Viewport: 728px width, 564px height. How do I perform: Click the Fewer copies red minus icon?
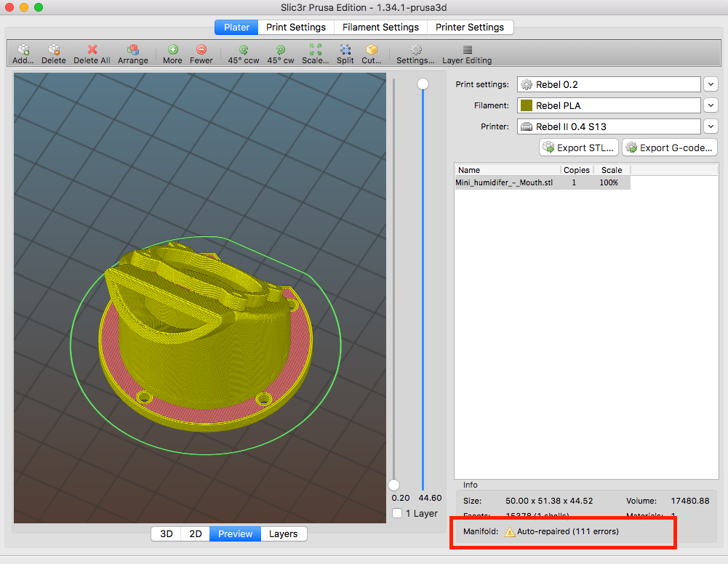tap(201, 50)
